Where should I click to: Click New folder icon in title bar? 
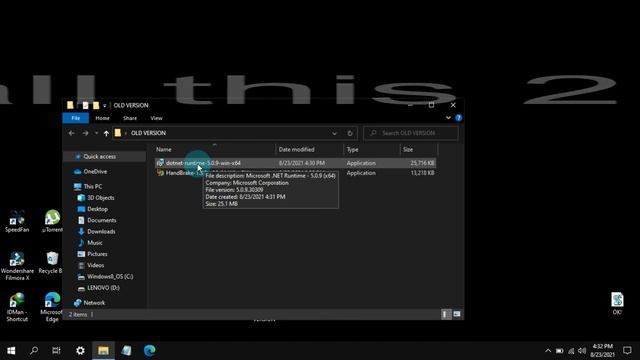point(96,105)
